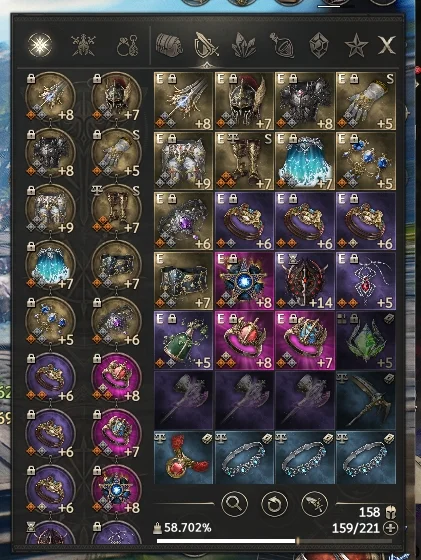The image size is (421, 560).
Task: Open the treasure chest inventory tab
Action: 169,45
